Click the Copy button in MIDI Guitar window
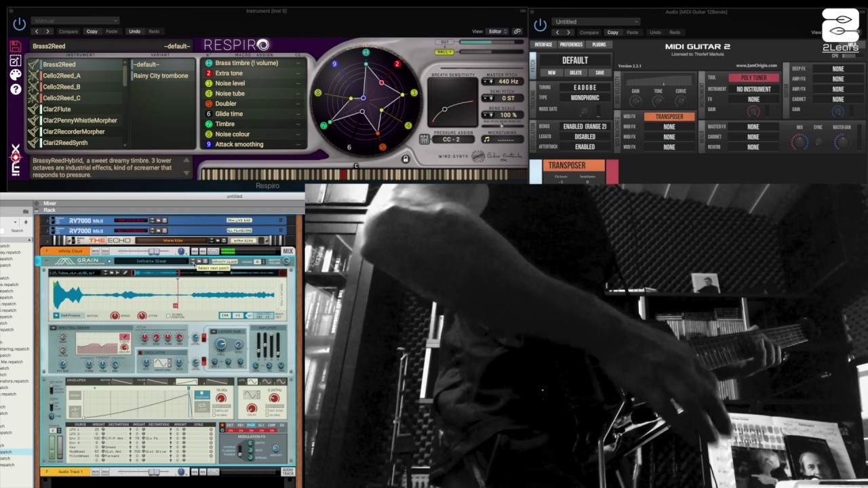 pos(612,32)
